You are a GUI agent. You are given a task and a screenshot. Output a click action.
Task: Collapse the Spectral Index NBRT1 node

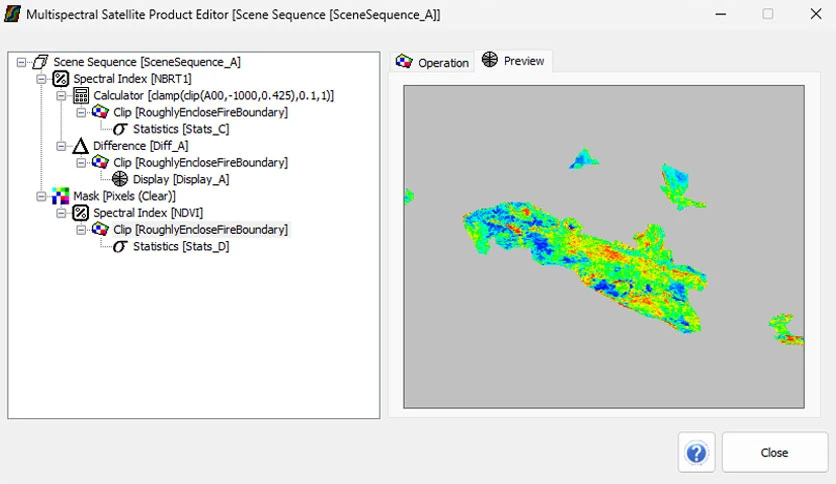(41, 79)
